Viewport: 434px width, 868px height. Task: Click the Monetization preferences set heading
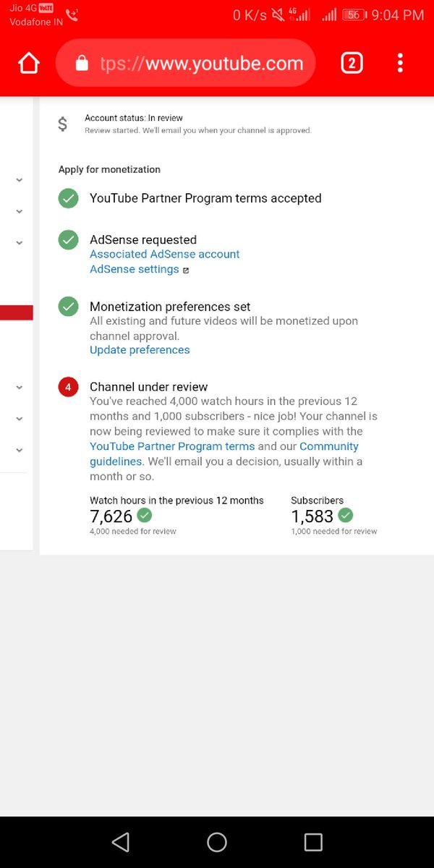pos(170,307)
